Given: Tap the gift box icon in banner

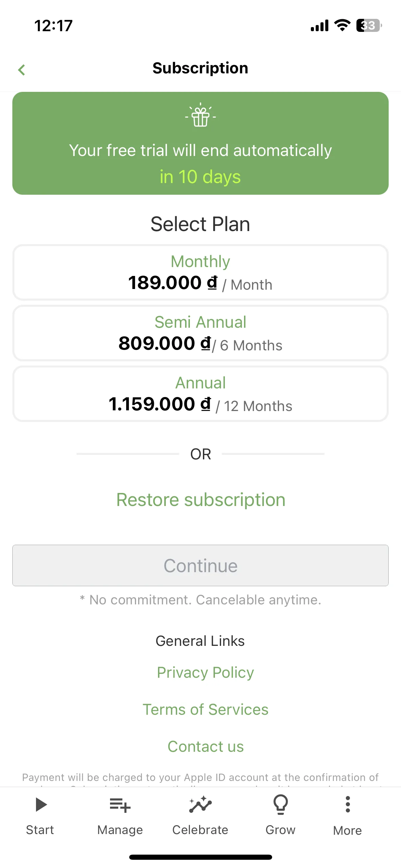Looking at the screenshot, I should point(200,115).
